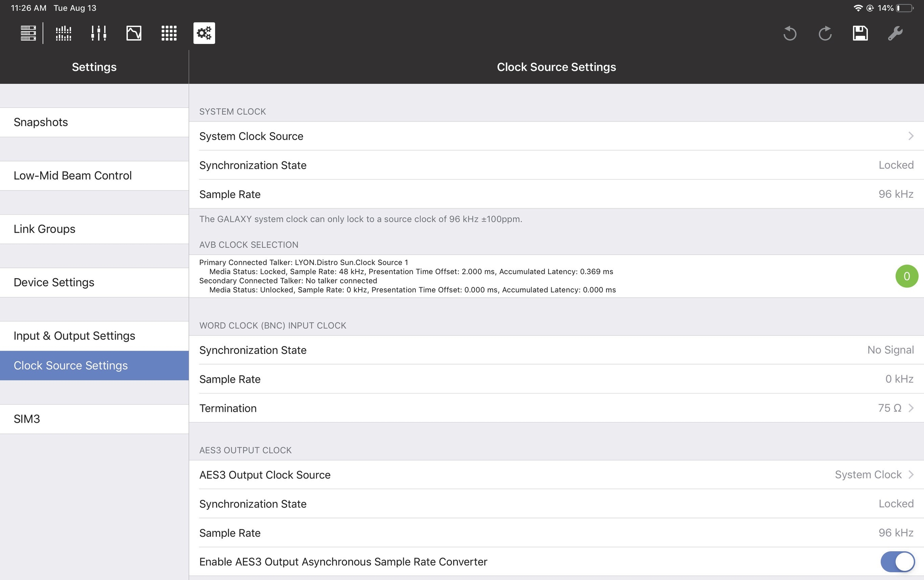Open the mixer faders view icon

(x=99, y=33)
